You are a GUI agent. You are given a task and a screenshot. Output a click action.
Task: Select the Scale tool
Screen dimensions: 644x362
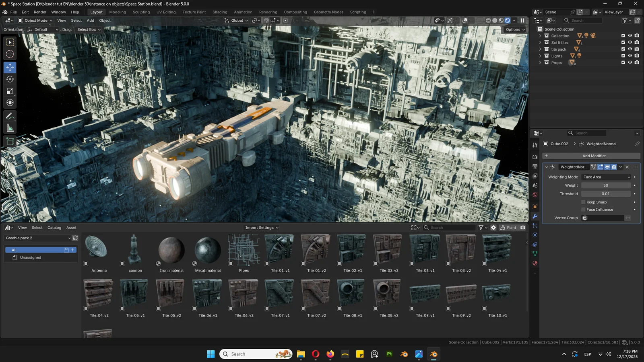[x=9, y=91]
